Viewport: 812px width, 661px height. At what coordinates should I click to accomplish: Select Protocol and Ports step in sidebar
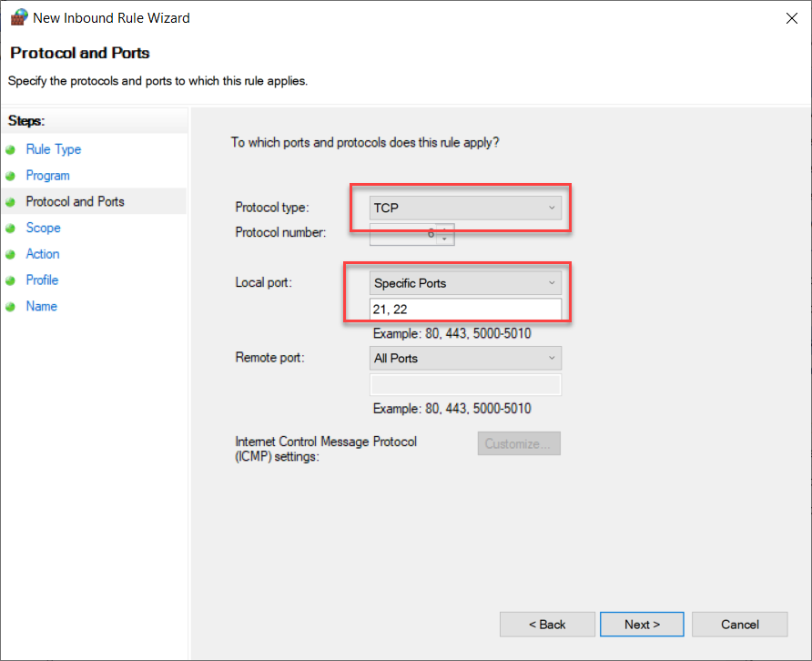click(76, 201)
